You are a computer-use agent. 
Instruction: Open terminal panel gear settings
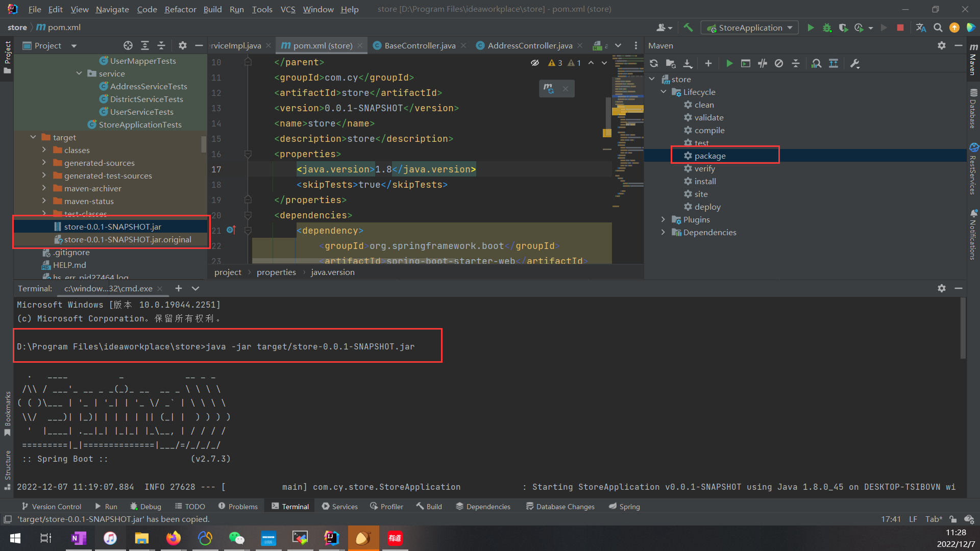pyautogui.click(x=942, y=288)
